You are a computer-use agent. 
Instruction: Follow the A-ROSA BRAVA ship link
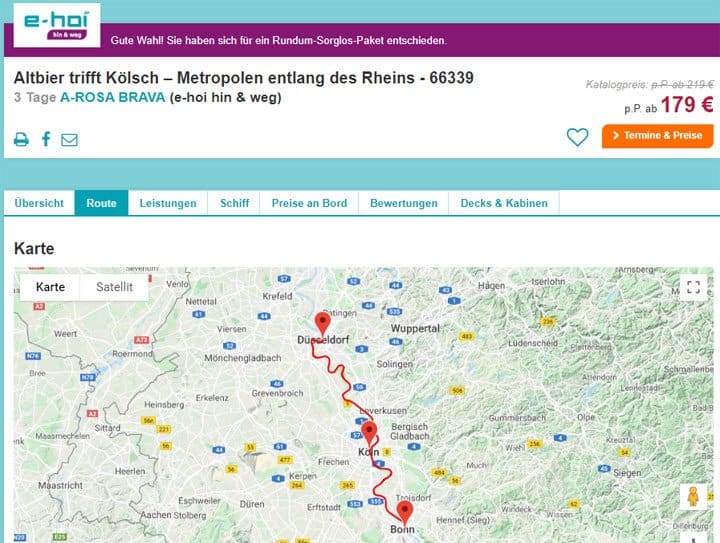112,97
